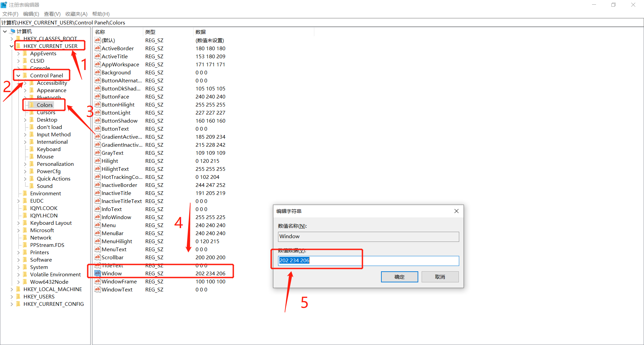Click the Registry Editor icon in title bar
The image size is (644, 345).
tap(4, 4)
